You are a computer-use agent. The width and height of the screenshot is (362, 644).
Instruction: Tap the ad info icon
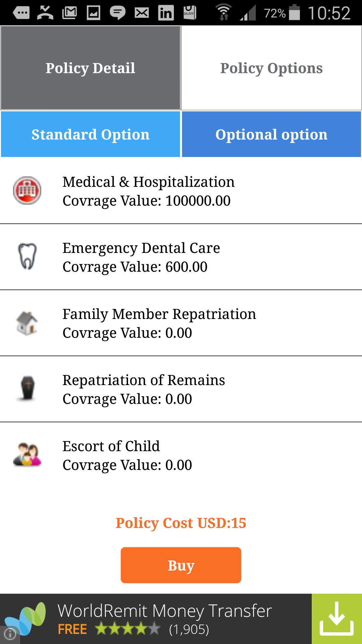click(10, 634)
